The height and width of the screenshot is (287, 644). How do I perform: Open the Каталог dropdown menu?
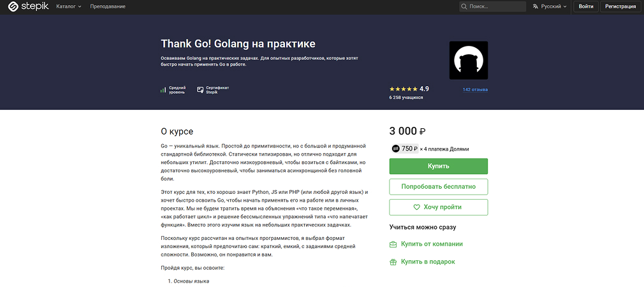(x=69, y=6)
